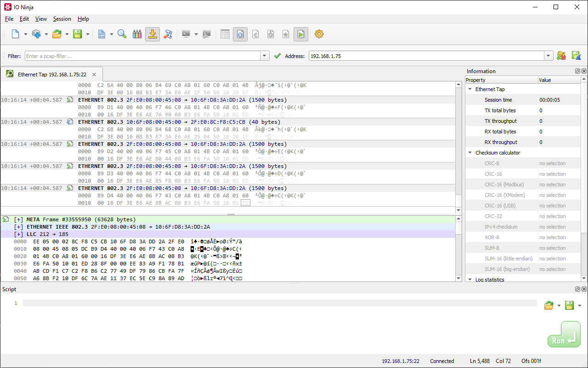
Task: Click the Script pane open-folder icon
Action: point(548,305)
